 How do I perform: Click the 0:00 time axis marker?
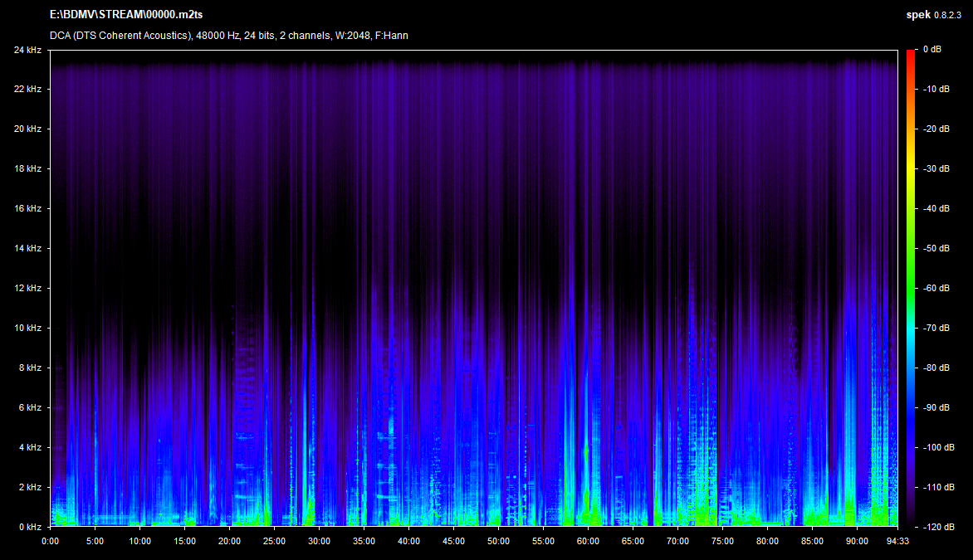(x=50, y=541)
